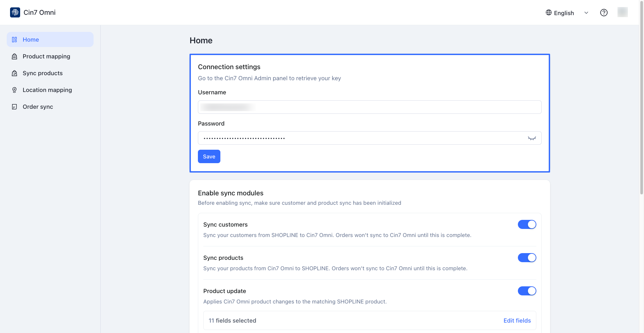Go to Product mapping page

point(50,56)
